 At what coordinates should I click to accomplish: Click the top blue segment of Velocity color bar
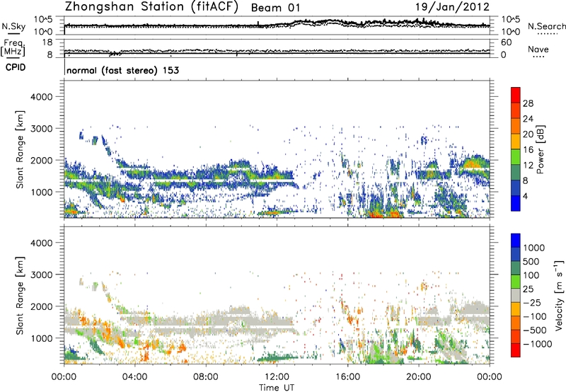tap(516, 241)
